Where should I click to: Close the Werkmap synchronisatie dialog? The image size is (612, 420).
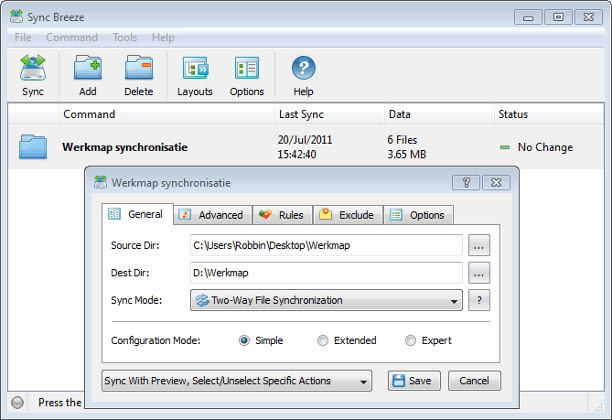click(x=496, y=182)
